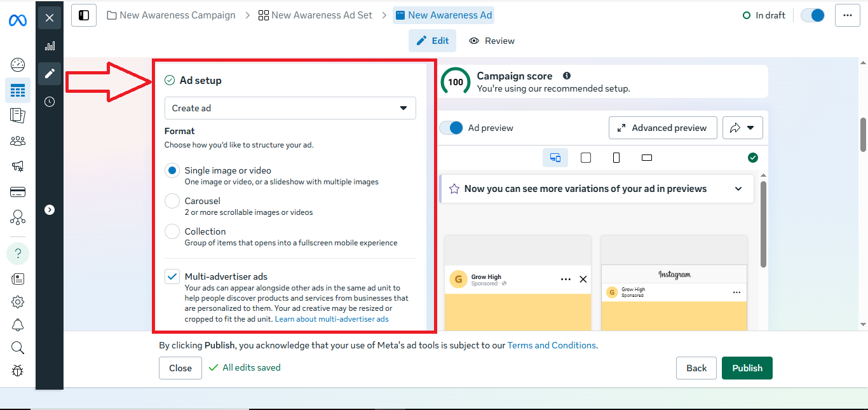Click the green Publish button
Image resolution: width=868 pixels, height=410 pixels.
point(747,368)
